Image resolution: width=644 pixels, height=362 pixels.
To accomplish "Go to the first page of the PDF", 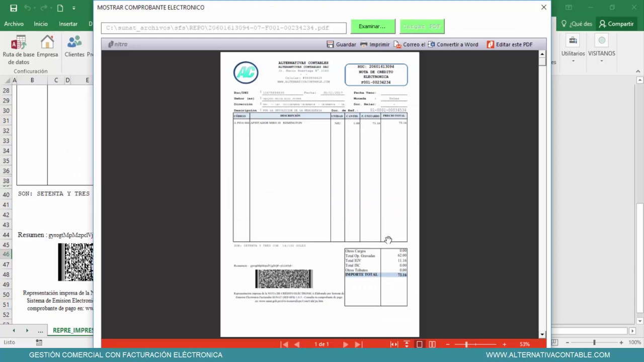I will pos(284,344).
